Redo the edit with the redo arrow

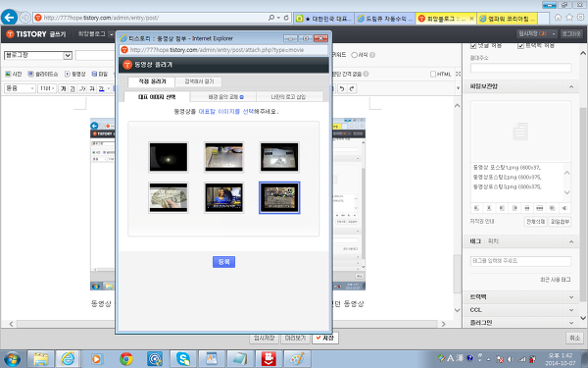[352, 88]
